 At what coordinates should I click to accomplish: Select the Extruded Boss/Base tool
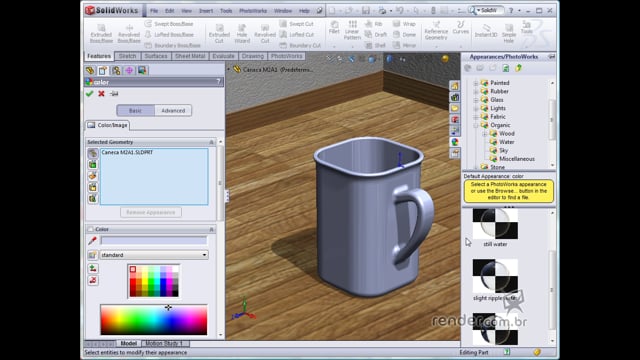(x=101, y=33)
